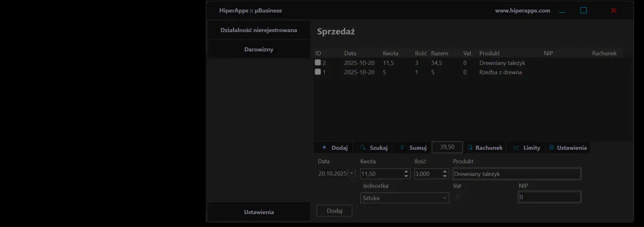644x227 pixels.
Task: Switch to Darowizny section
Action: 259,50
